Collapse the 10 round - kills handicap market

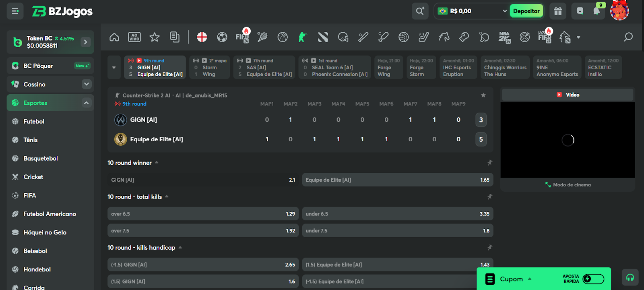pyautogui.click(x=180, y=247)
